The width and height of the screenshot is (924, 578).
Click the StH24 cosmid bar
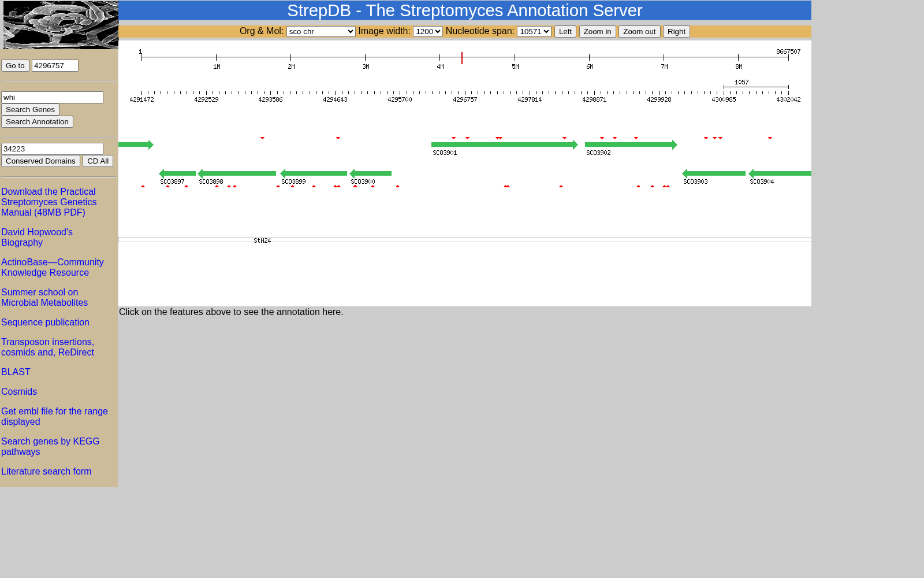click(465, 239)
